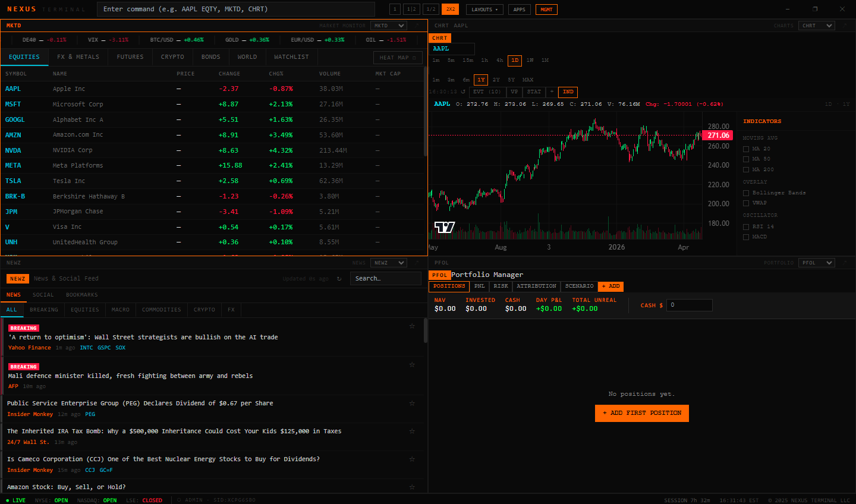Click the chart AAPL symbol input box
856x504 pixels.
tap(452, 49)
